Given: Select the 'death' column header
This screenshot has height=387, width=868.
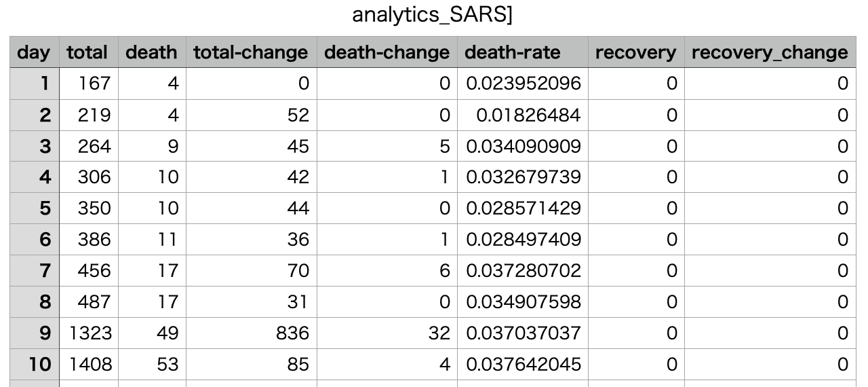Looking at the screenshot, I should tap(152, 52).
